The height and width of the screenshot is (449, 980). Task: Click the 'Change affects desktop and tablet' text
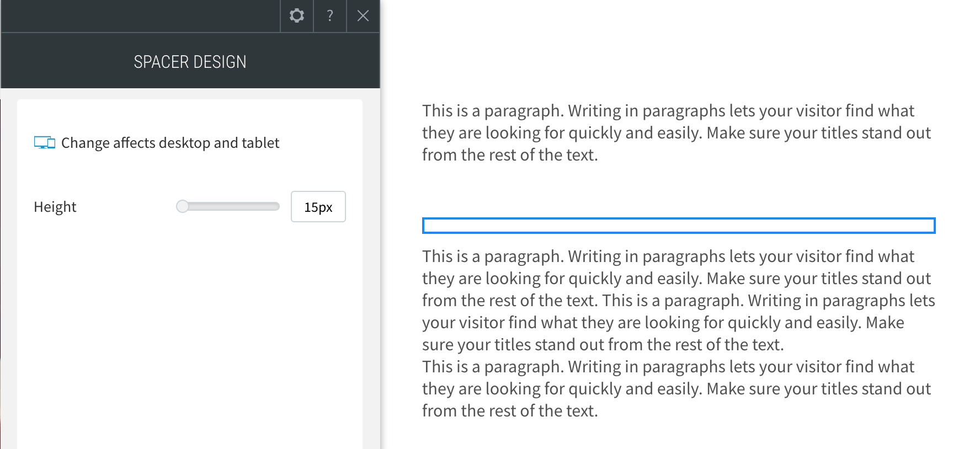171,143
